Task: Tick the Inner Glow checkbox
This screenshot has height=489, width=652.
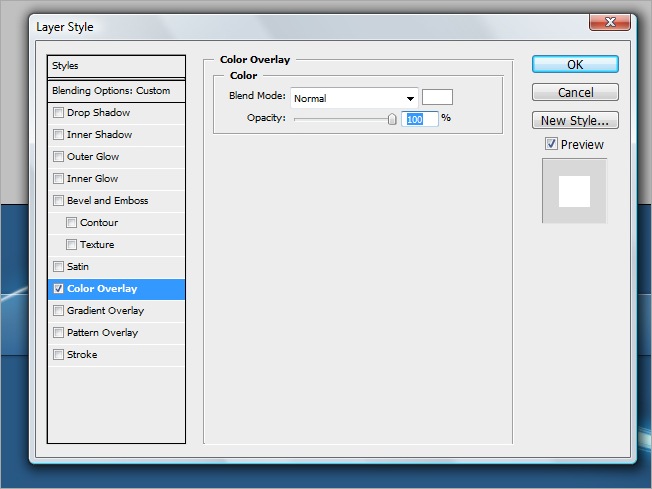Action: 58,179
